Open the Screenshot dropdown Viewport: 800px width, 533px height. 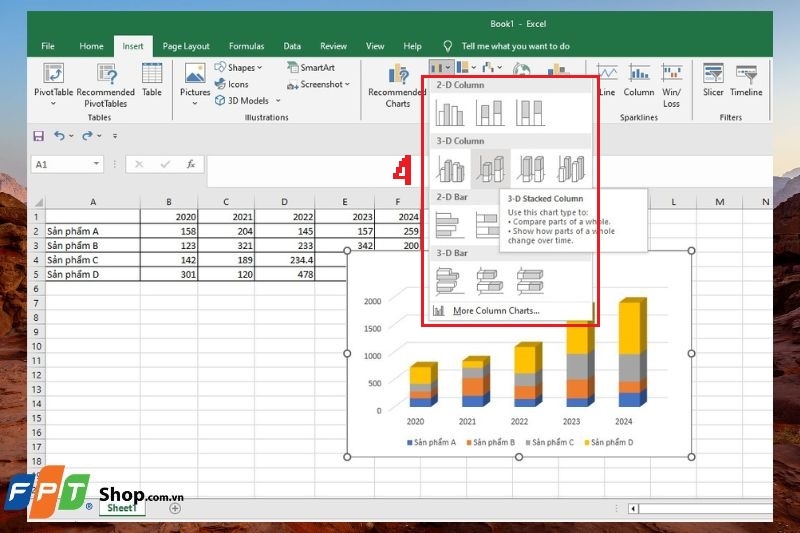click(318, 84)
